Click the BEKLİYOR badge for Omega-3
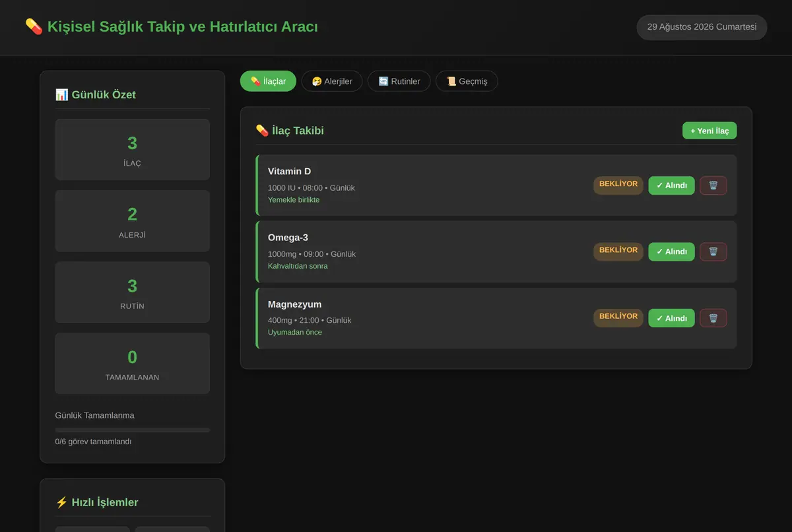Viewport: 792px width, 532px height. click(618, 251)
